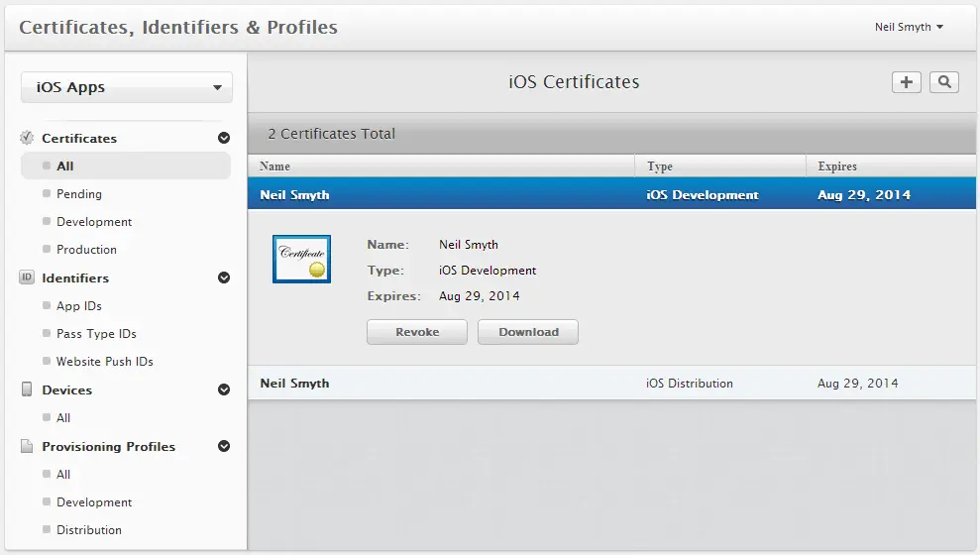Collapse the Identifiers section chevron
This screenshot has width=980, height=555.
(224, 278)
